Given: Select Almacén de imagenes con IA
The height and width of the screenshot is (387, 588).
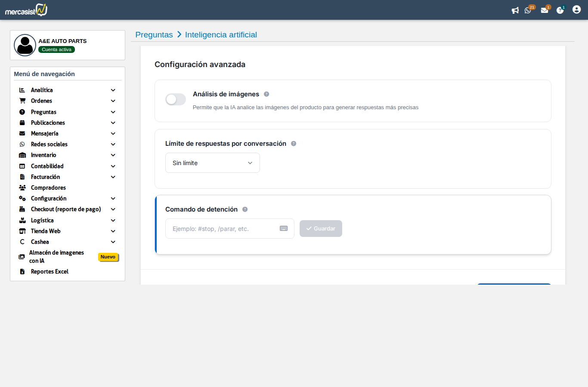Looking at the screenshot, I should (56, 257).
